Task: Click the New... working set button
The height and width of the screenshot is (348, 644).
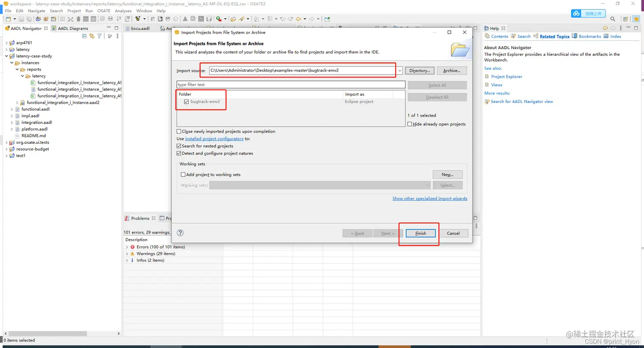Action: pos(447,174)
